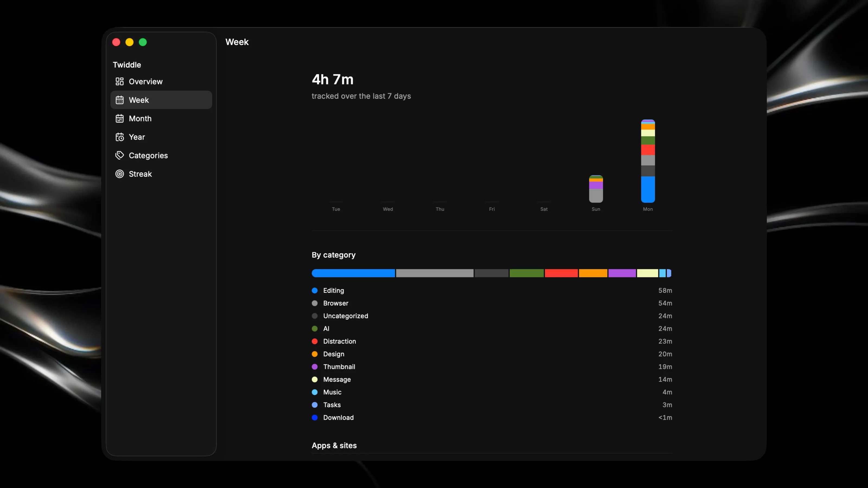Click the Monday stacked bar in chart
This screenshot has height=488, width=868.
coord(648,161)
